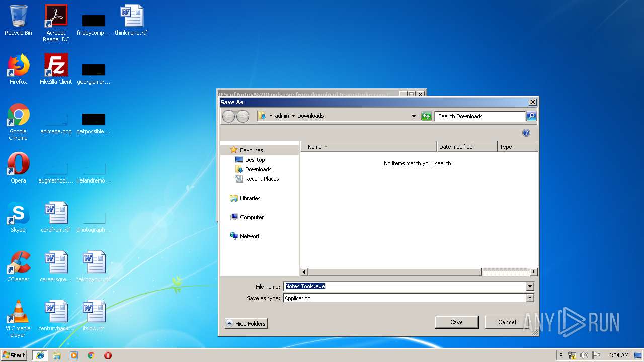Click the Search Downloads field
Viewport: 644px width, 362px height.
(480, 116)
